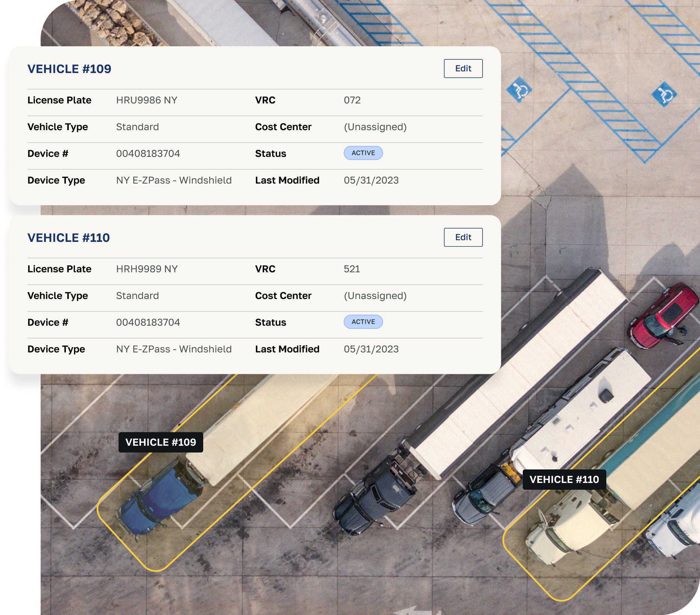Click the VRC value 521

pyautogui.click(x=352, y=269)
